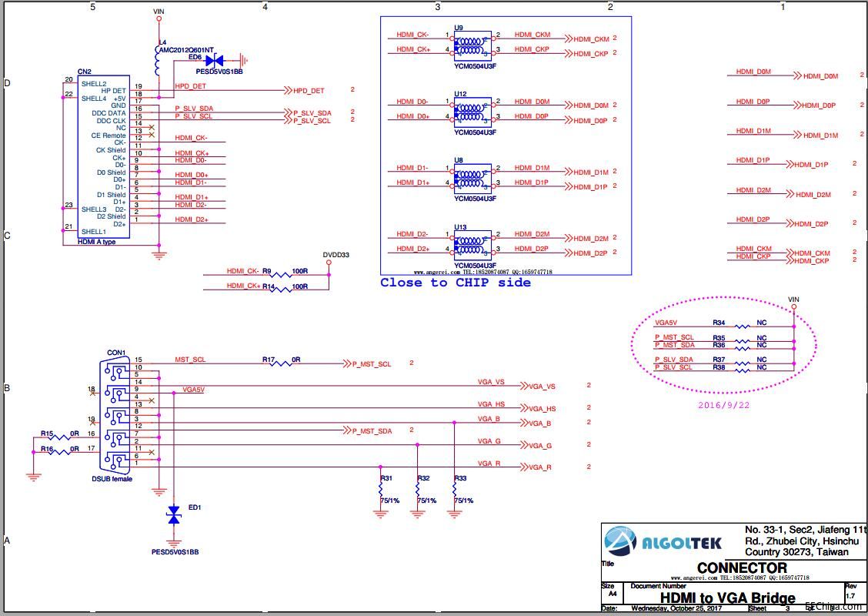Select the CN2 HDMI A type connector body
Viewport: 868px width, 616px height.
104,157
